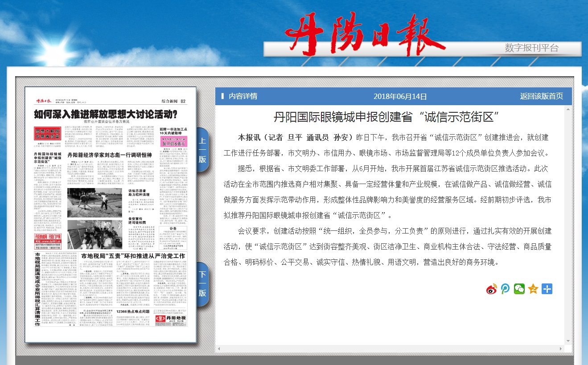Share article to QQ Zone star icon

pyautogui.click(x=533, y=289)
